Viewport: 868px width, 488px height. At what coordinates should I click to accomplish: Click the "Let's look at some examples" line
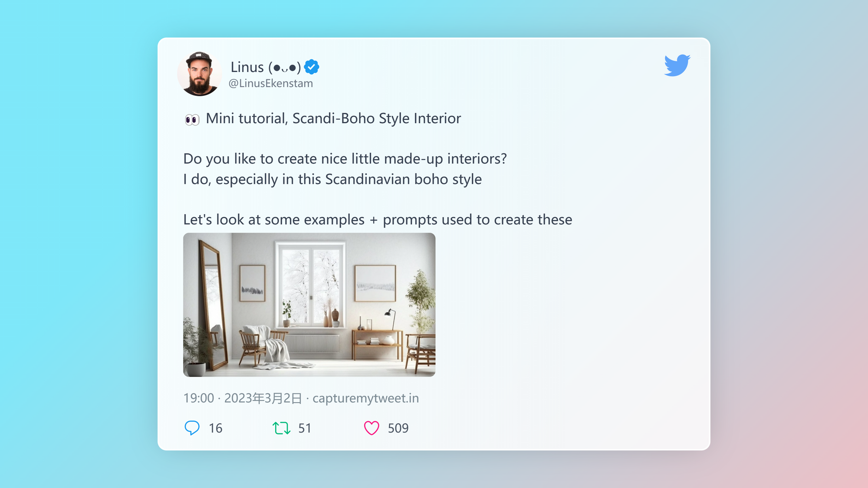pyautogui.click(x=378, y=219)
